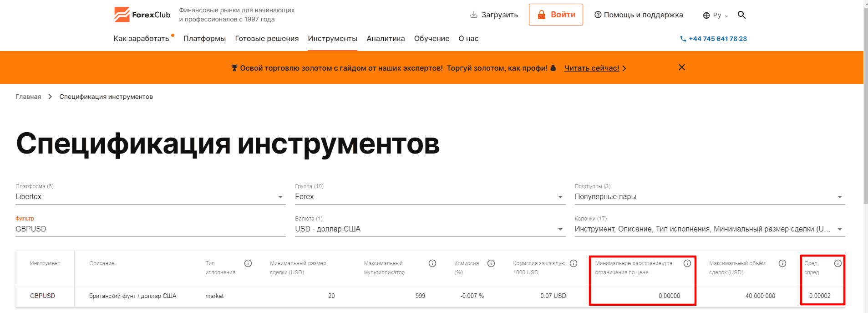Viewport: 868px width, 313px height.
Task: Click the 0.00000 minimum distance value
Action: [669, 296]
